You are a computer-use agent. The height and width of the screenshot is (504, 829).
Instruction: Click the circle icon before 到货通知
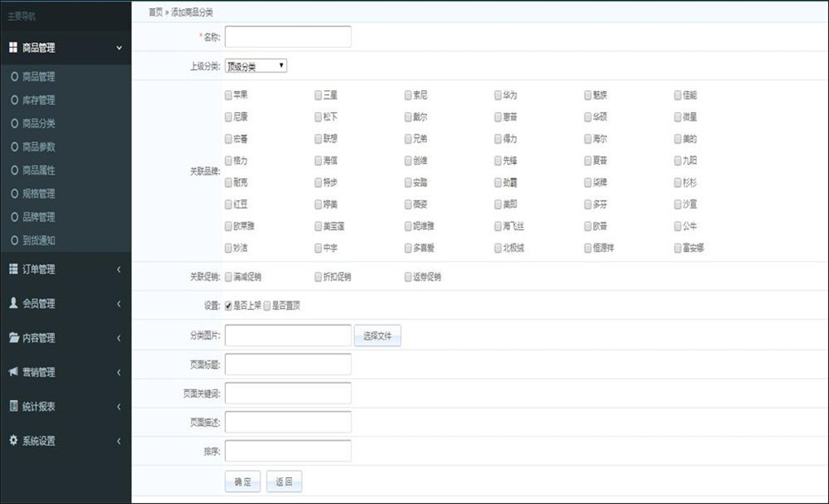click(x=15, y=240)
